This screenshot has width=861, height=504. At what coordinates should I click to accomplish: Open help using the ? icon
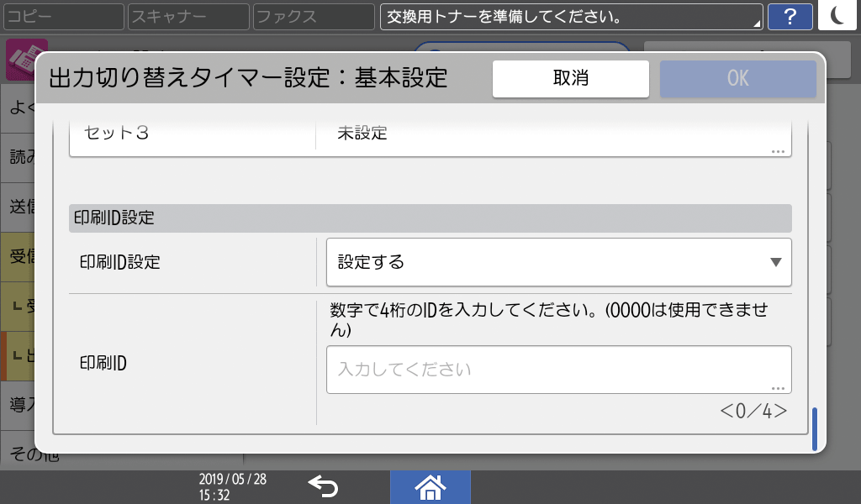790,16
